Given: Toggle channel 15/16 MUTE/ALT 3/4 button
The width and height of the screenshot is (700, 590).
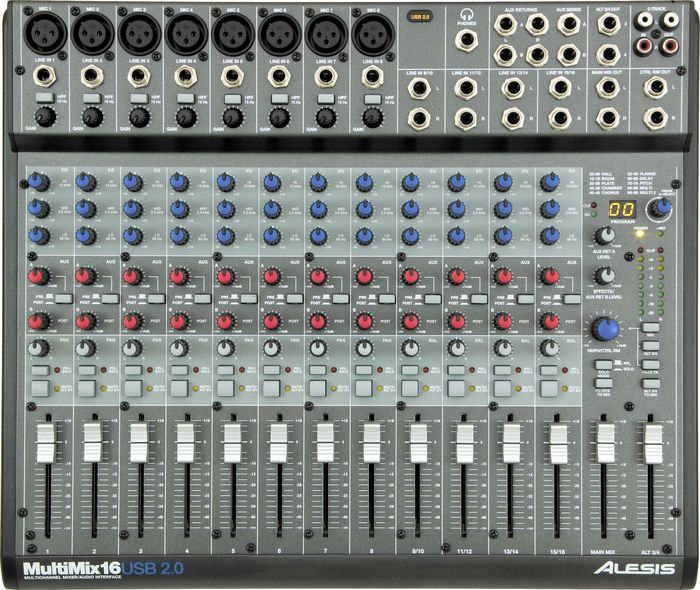Looking at the screenshot, I should point(549,388).
